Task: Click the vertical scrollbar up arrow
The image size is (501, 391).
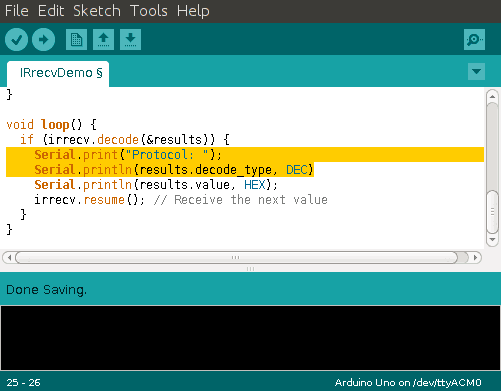Action: click(492, 96)
